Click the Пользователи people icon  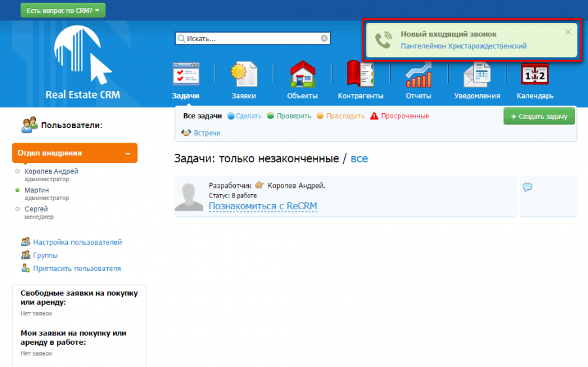pyautogui.click(x=29, y=125)
